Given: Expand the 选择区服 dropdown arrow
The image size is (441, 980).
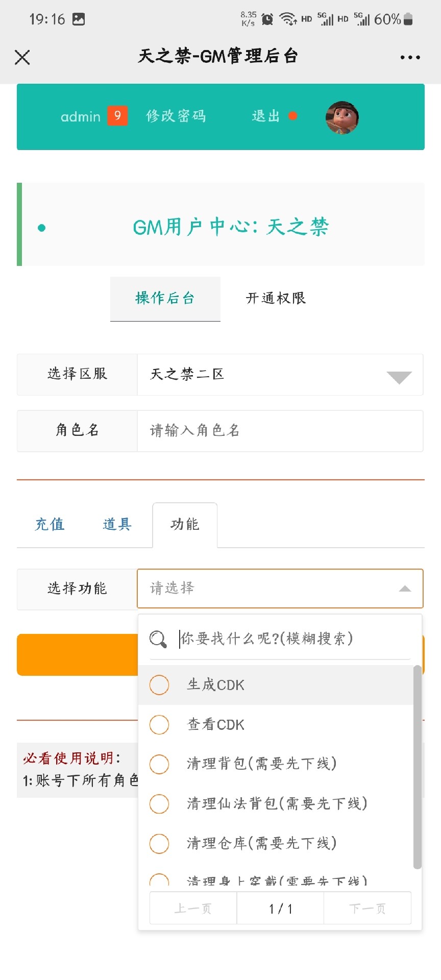Looking at the screenshot, I should [x=399, y=378].
